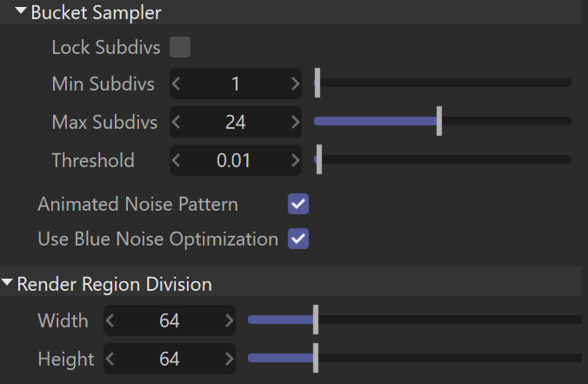Enable the Lock Subdivs checkbox
Screen dimensions: 588x384
click(180, 47)
